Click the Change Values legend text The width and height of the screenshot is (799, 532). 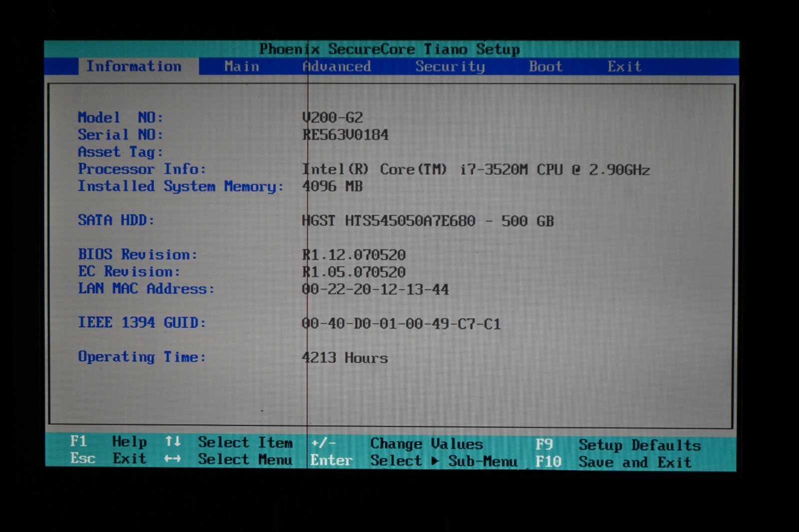(x=426, y=444)
